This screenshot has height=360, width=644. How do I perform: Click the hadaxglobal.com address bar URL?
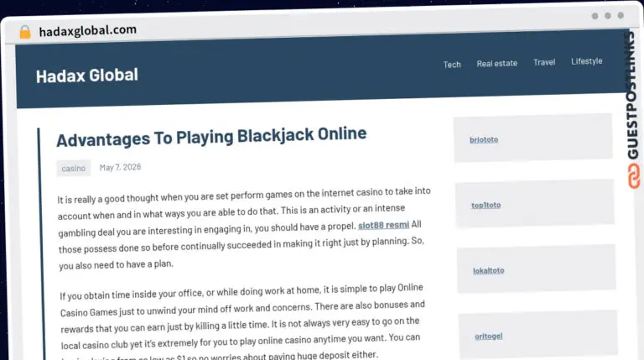click(x=87, y=30)
